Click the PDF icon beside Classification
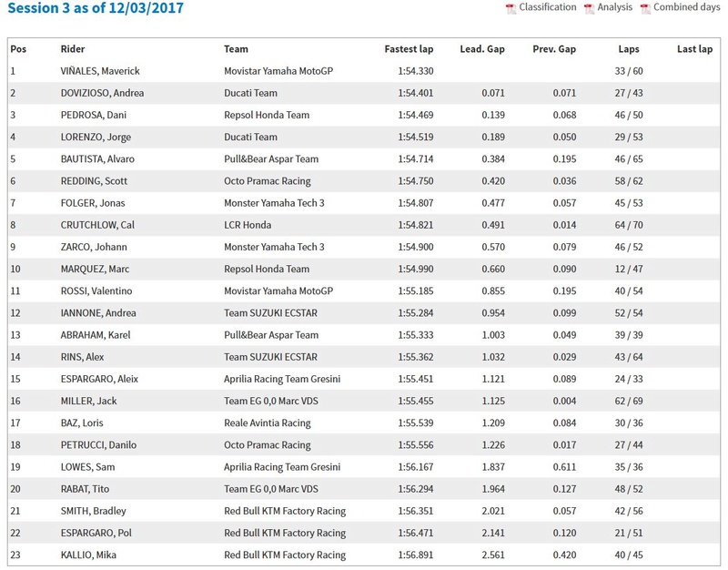The height and width of the screenshot is (570, 728). [511, 9]
